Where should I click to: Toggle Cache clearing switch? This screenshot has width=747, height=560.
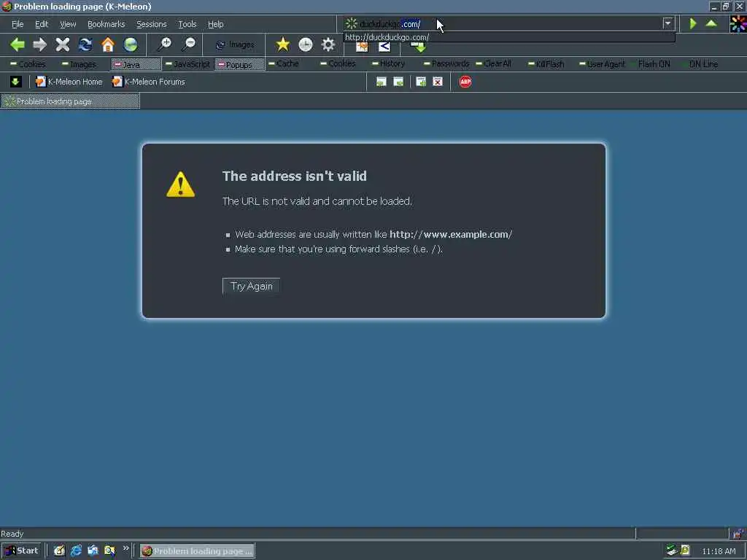click(284, 64)
